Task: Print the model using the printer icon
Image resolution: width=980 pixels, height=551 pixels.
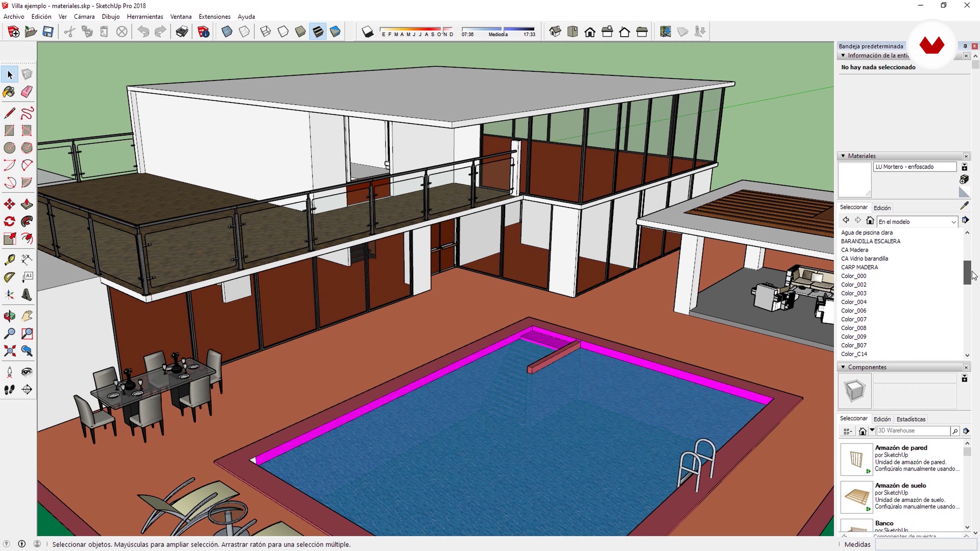Action: [182, 32]
